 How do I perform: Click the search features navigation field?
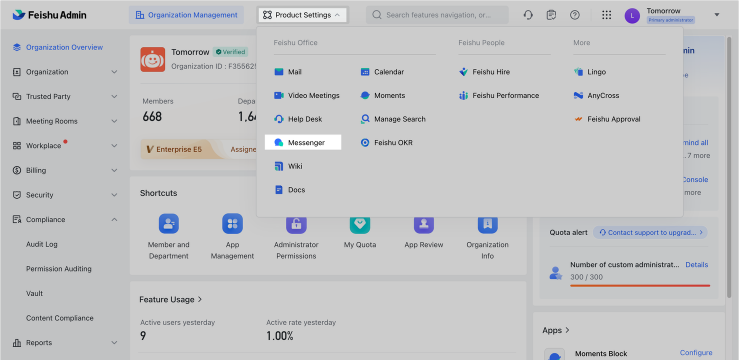(437, 15)
